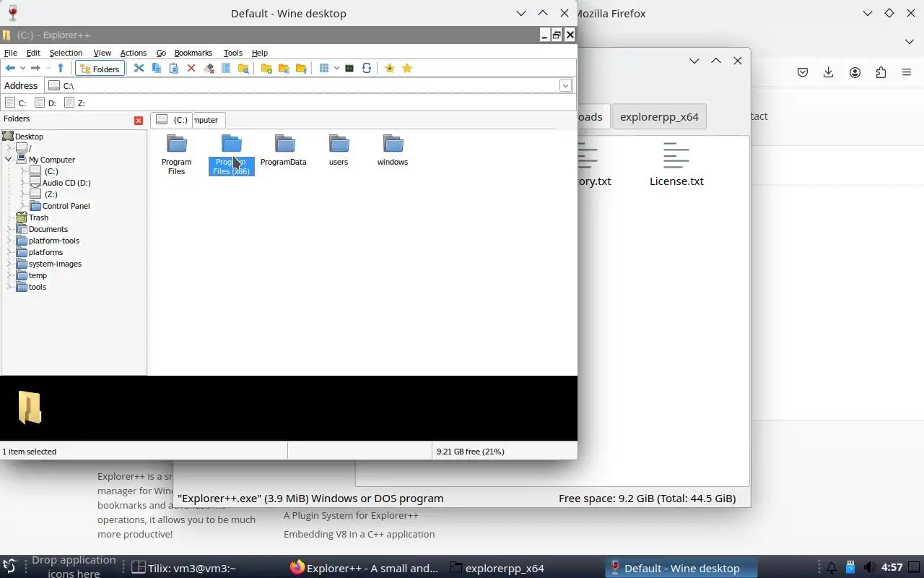Open Properties from the toolbar

click(226, 68)
